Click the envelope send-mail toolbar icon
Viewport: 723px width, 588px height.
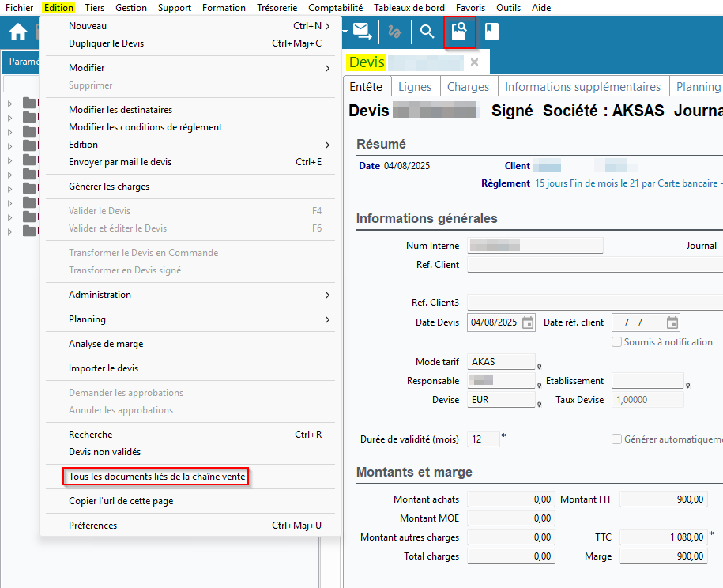point(362,32)
